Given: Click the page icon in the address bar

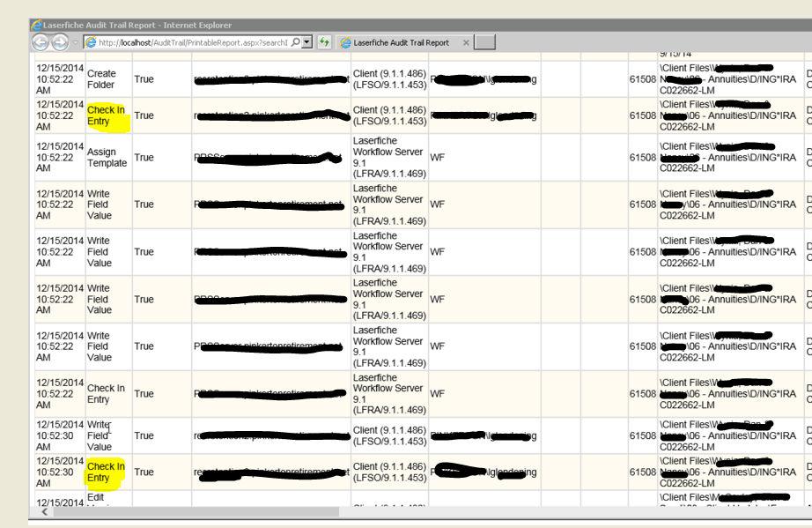Looking at the screenshot, I should [x=91, y=42].
